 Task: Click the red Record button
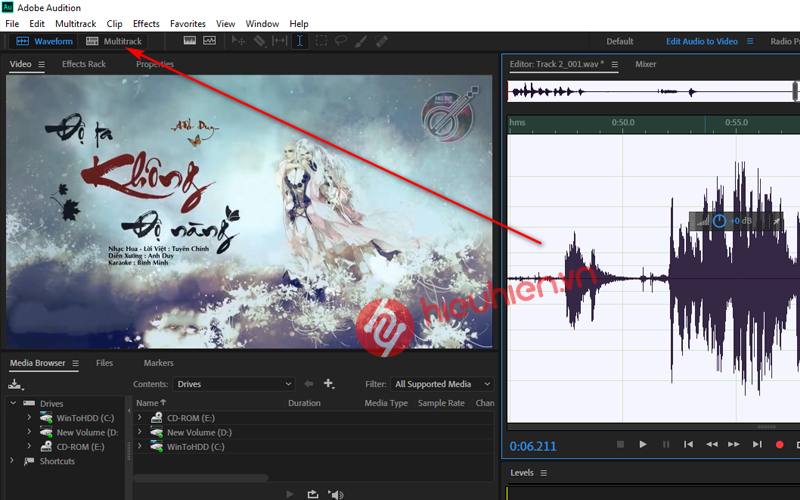(779, 444)
